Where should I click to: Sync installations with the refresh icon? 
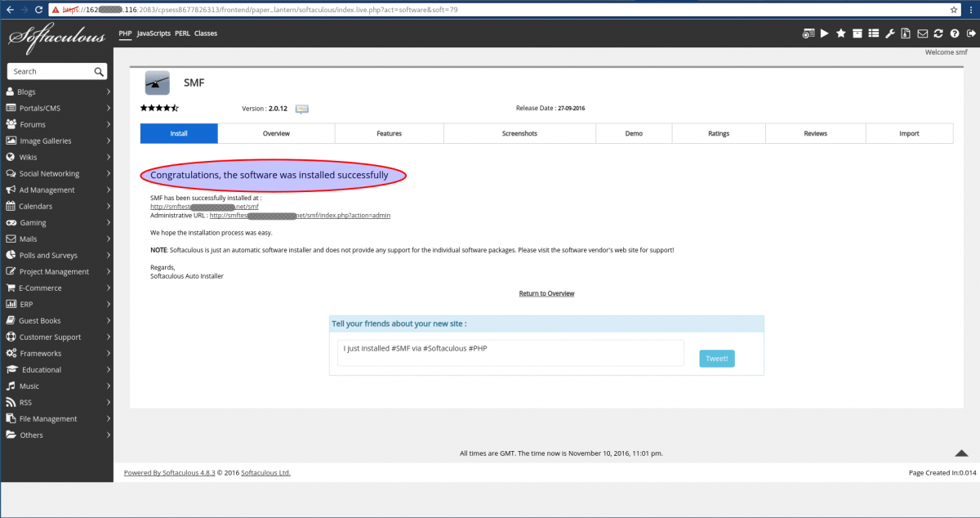point(938,33)
